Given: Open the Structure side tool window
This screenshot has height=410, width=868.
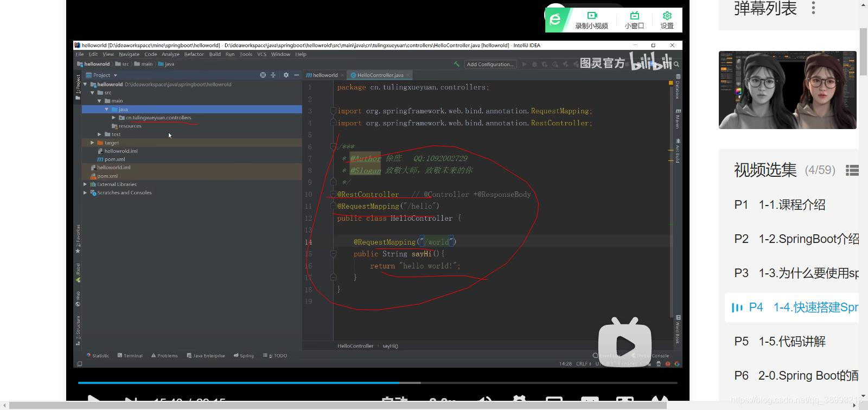Looking at the screenshot, I should [x=78, y=330].
